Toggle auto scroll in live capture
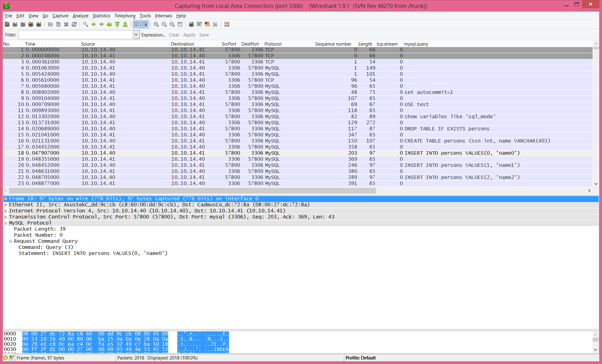This screenshot has width=602, height=364. point(145,24)
